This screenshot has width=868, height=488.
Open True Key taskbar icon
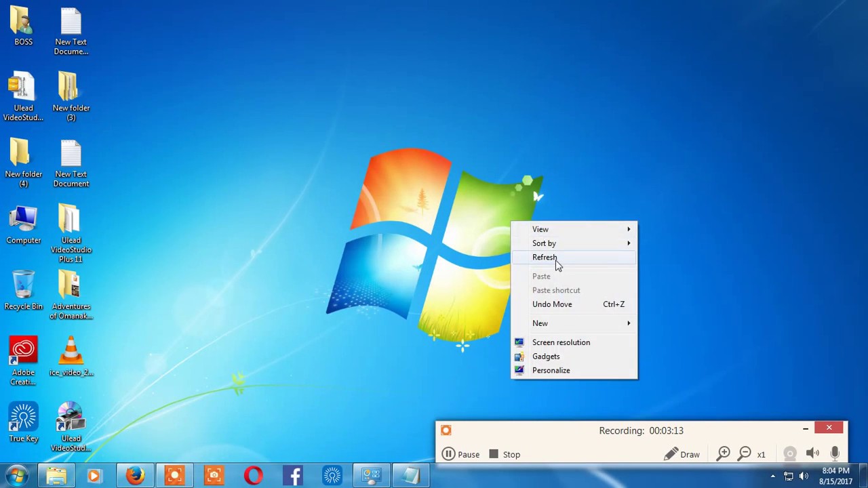(332, 476)
